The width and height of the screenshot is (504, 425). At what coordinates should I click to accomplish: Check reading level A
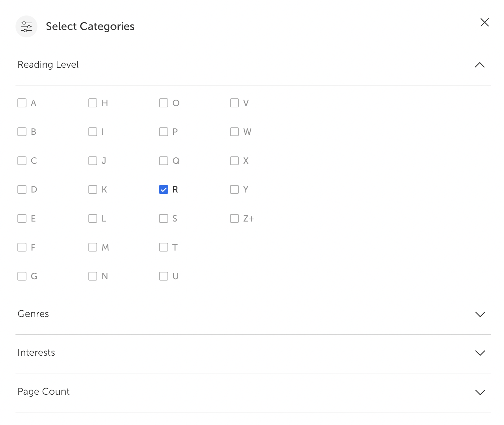(22, 103)
